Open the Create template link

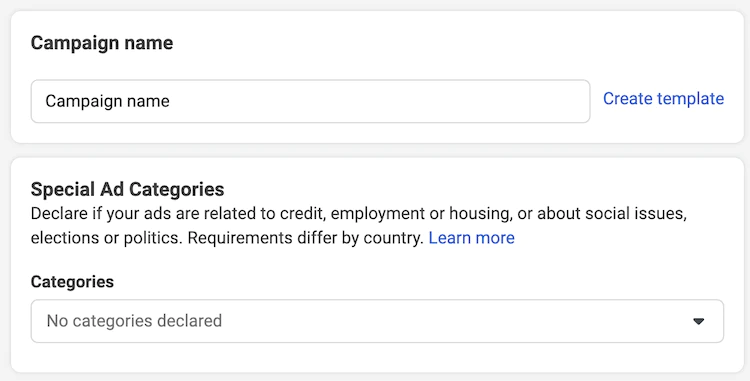pos(663,98)
